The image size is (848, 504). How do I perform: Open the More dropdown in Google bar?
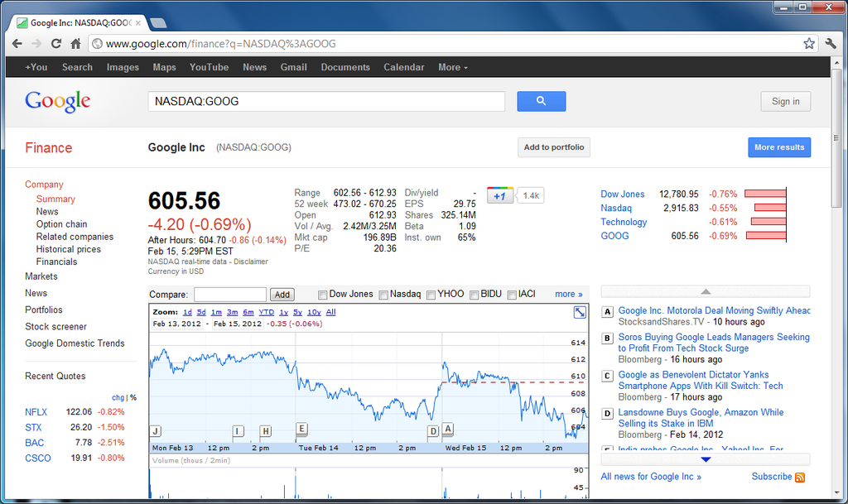click(452, 67)
